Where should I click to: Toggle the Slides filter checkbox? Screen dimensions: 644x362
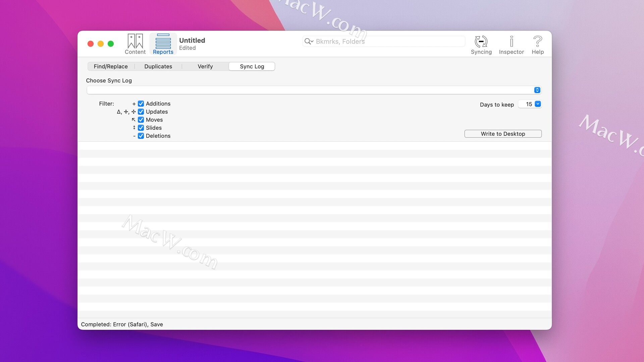(x=141, y=128)
